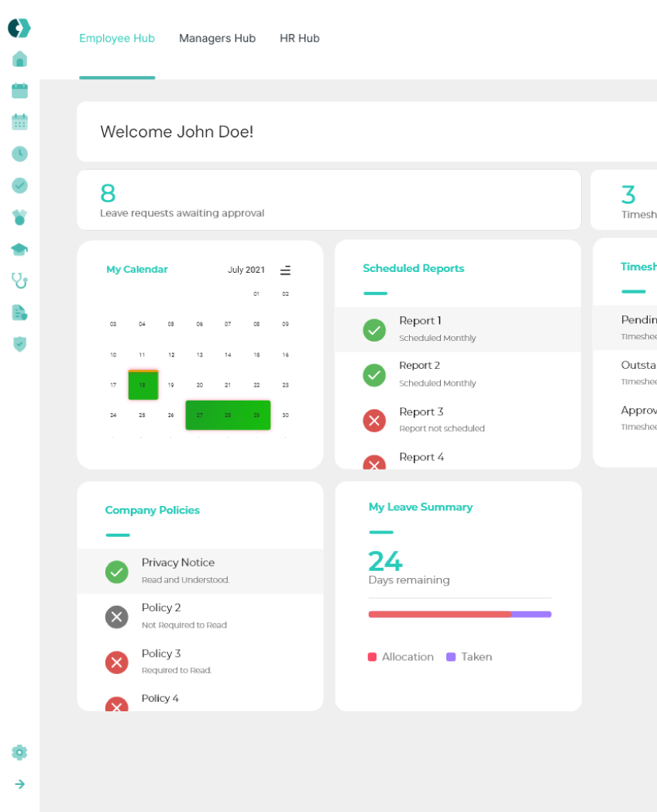Click the red segment of the leave progress bar

pyautogui.click(x=439, y=614)
